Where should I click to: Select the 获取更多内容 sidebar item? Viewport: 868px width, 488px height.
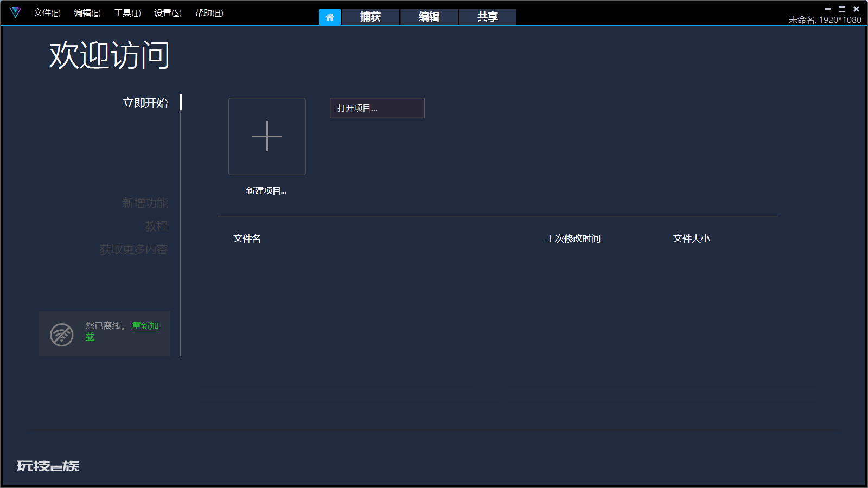tap(134, 249)
